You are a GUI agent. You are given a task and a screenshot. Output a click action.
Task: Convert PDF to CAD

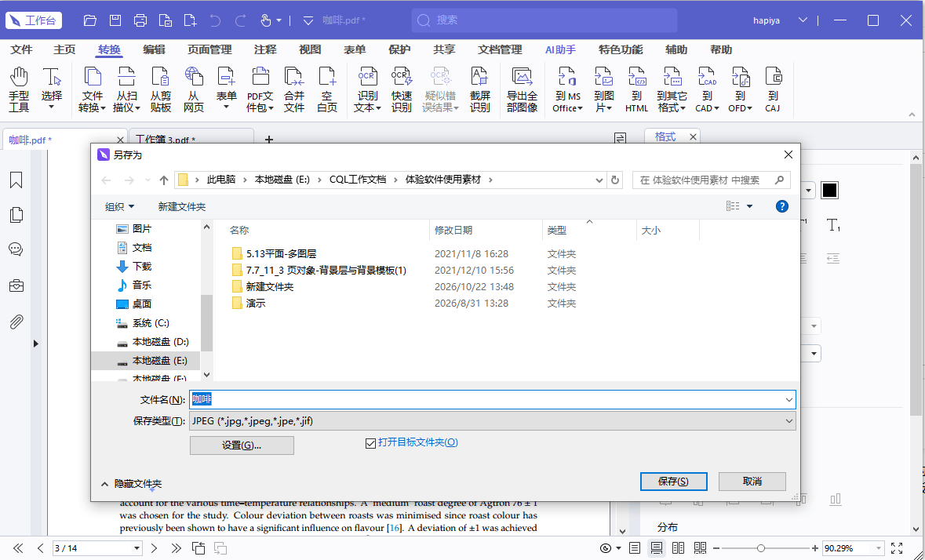click(x=707, y=89)
